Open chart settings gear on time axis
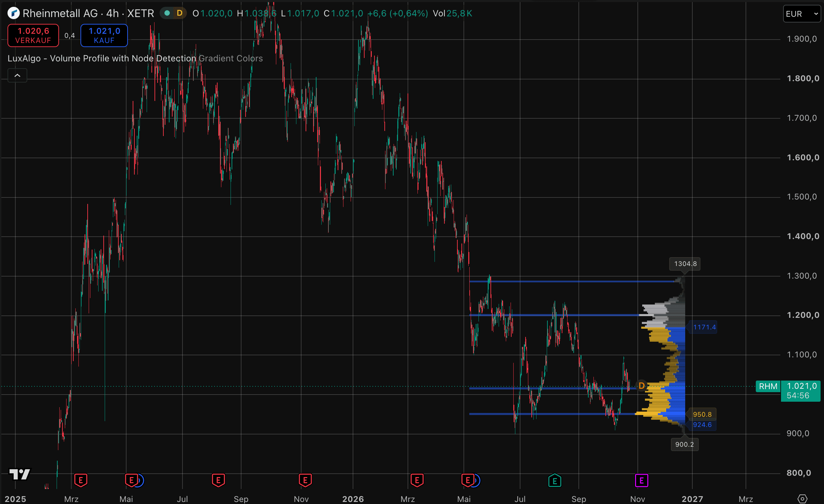Image resolution: width=824 pixels, height=504 pixels. click(x=803, y=499)
